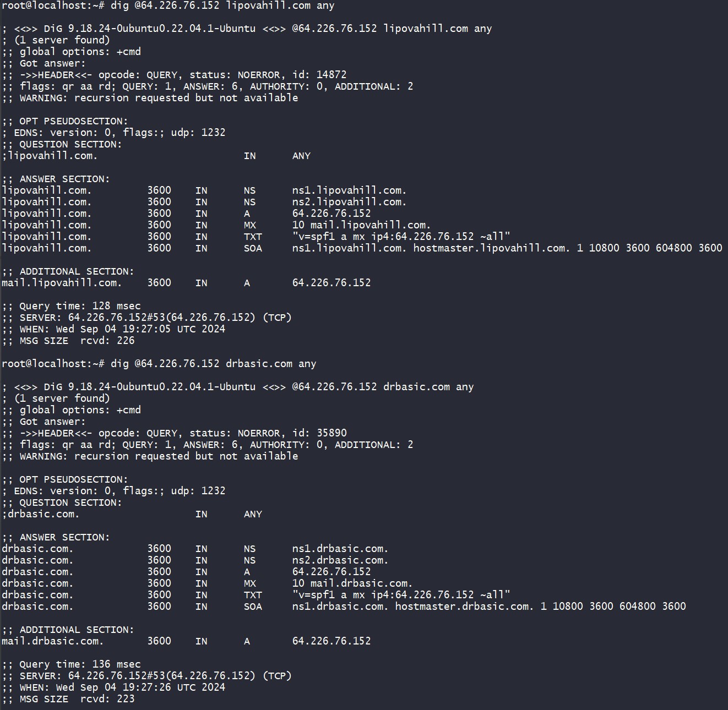Click the lipovahill.com A record IP 64.226.76.152
The height and width of the screenshot is (710, 728).
(332, 214)
